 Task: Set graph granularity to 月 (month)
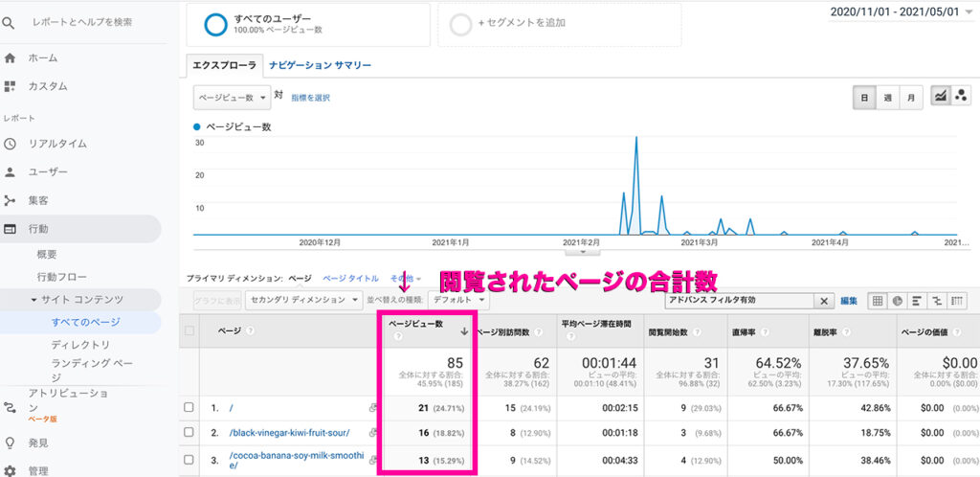coord(911,98)
